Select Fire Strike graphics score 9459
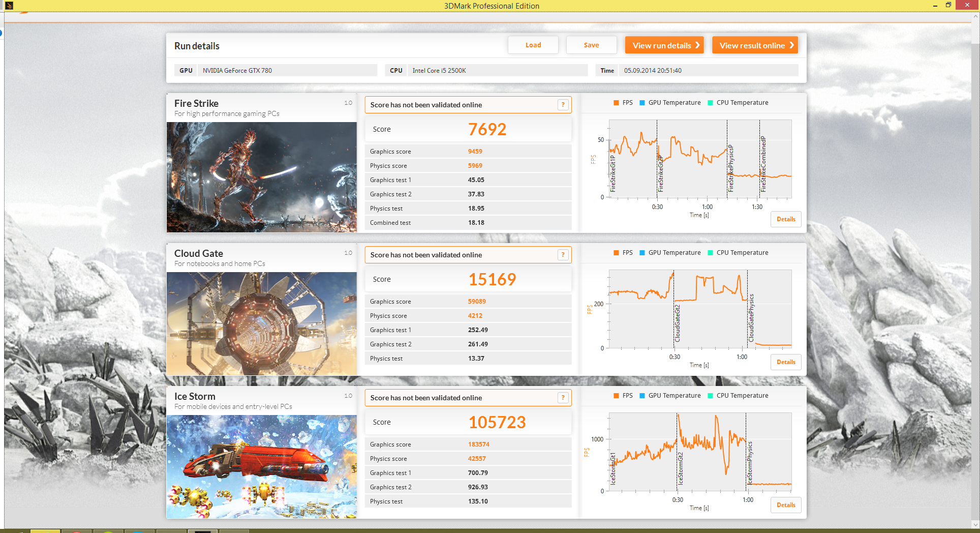The height and width of the screenshot is (533, 980). [475, 152]
